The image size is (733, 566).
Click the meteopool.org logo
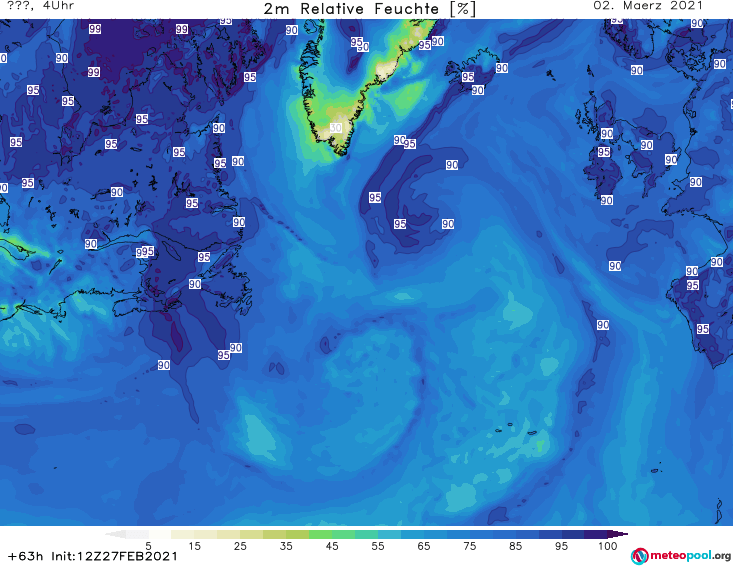pos(681,556)
